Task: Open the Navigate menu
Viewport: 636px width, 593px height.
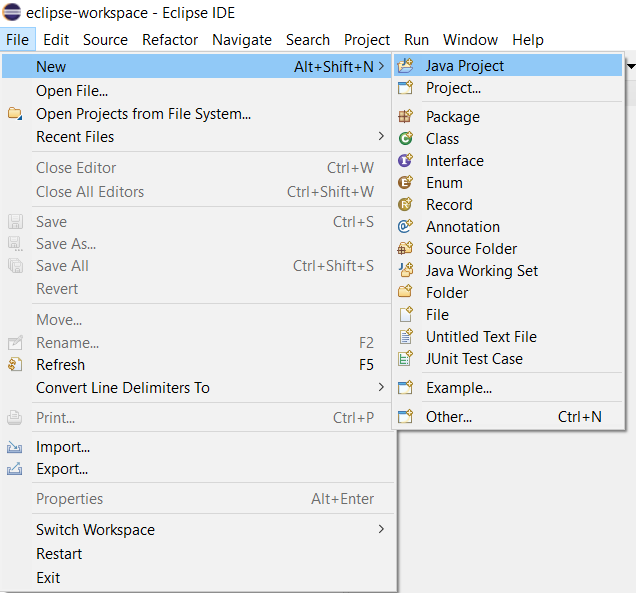Action: (x=242, y=40)
